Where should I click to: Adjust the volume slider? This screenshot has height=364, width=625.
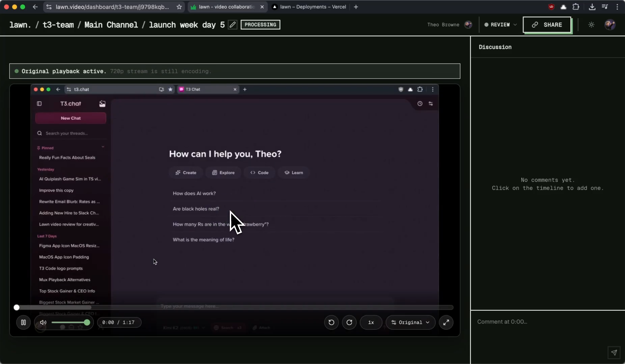pyautogui.click(x=71, y=322)
